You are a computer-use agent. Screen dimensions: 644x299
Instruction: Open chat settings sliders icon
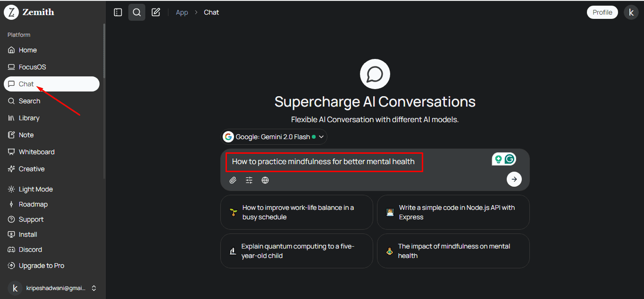[249, 180]
